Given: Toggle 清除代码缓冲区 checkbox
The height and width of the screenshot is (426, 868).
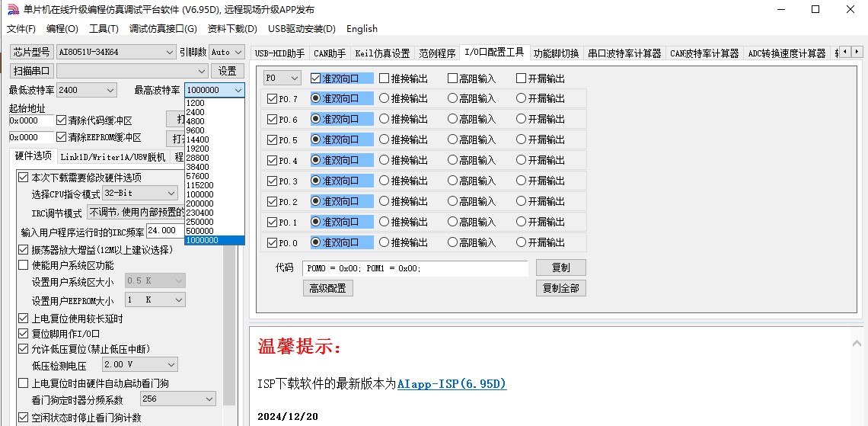Looking at the screenshot, I should (x=62, y=120).
